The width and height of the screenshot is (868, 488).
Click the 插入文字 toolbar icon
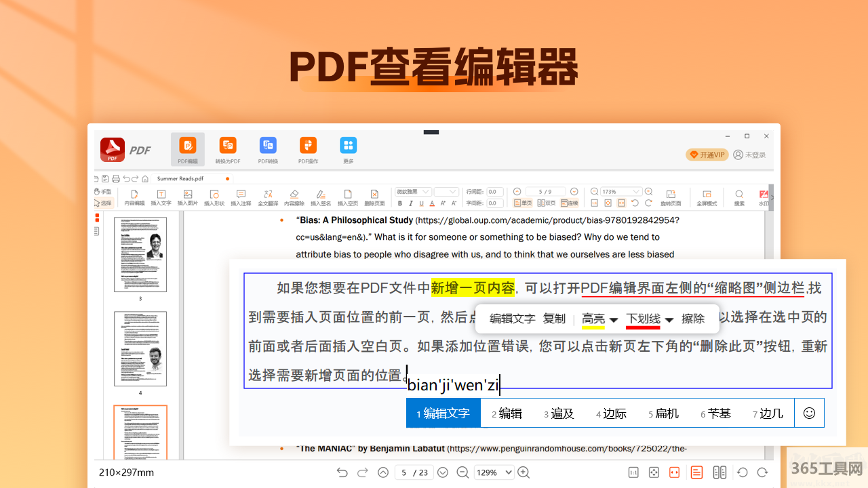[161, 197]
